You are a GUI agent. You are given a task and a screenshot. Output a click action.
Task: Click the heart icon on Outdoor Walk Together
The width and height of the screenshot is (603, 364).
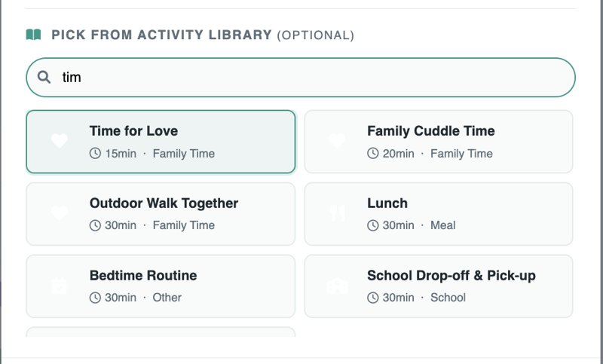pyautogui.click(x=60, y=213)
